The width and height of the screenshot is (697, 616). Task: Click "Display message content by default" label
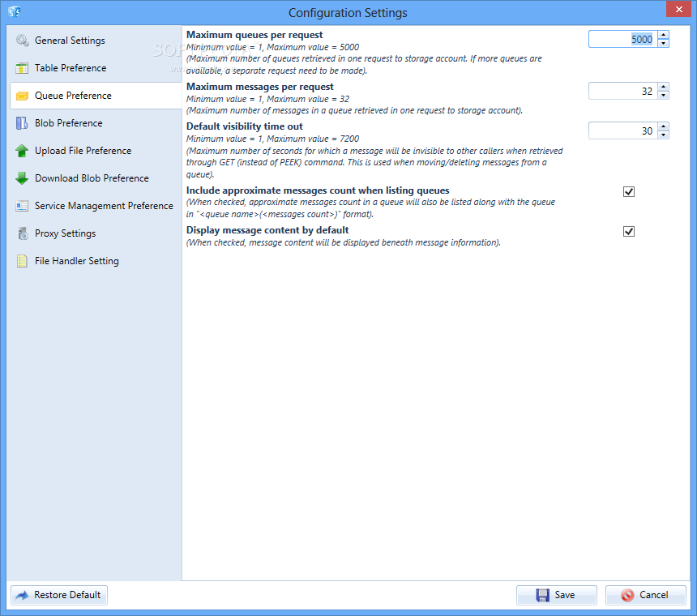point(267,230)
